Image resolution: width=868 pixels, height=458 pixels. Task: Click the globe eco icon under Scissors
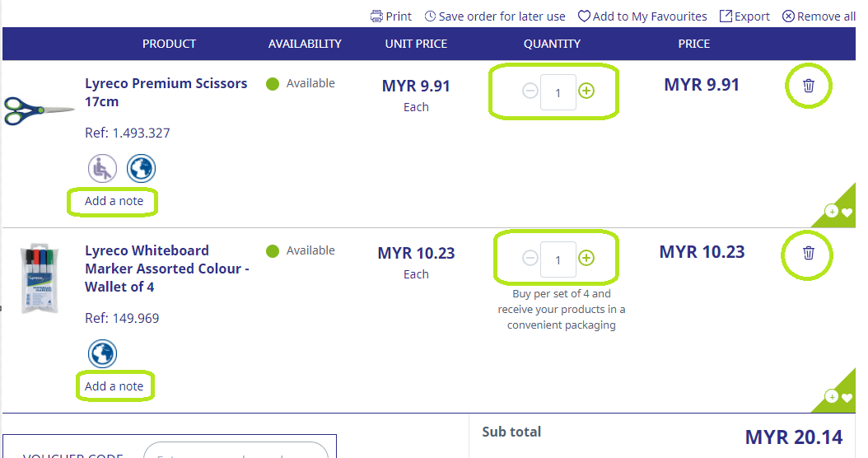click(x=141, y=168)
